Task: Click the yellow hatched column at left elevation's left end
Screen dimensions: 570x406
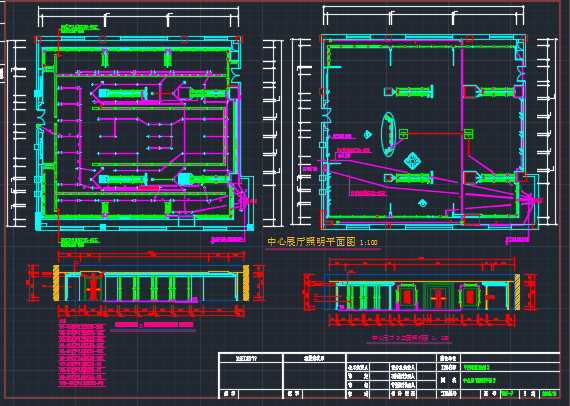Action: click(56, 283)
